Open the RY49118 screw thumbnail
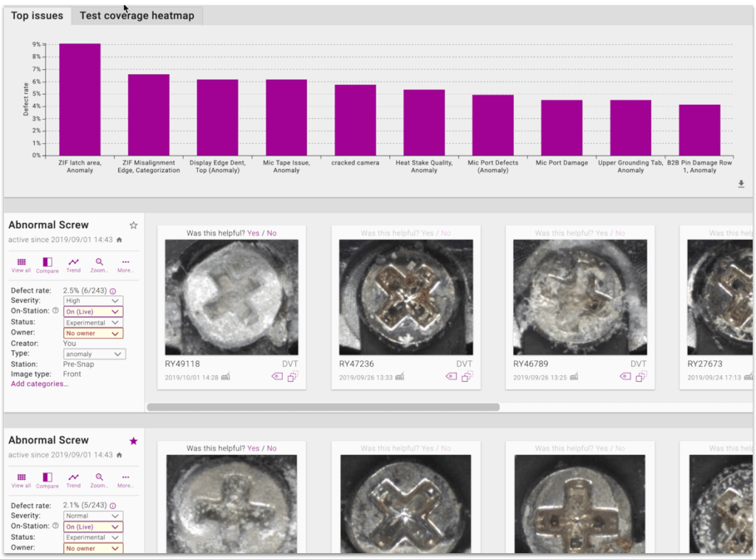 231,297
